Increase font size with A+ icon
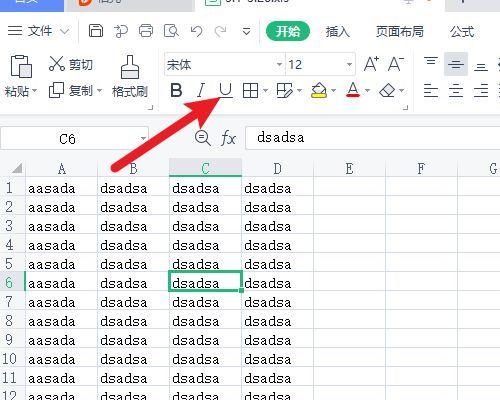The height and width of the screenshot is (400, 500). 371,64
